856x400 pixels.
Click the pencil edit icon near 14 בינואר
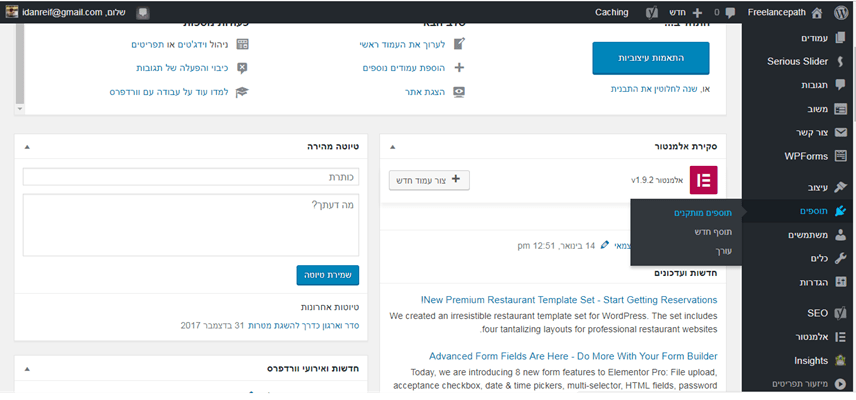[x=605, y=245]
